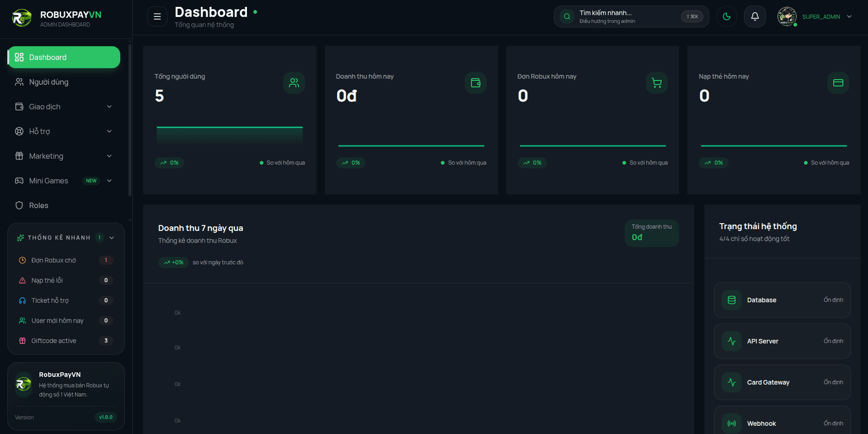Click the sidebar vertical scrollbar
This screenshot has width=868, height=434.
tap(130, 120)
